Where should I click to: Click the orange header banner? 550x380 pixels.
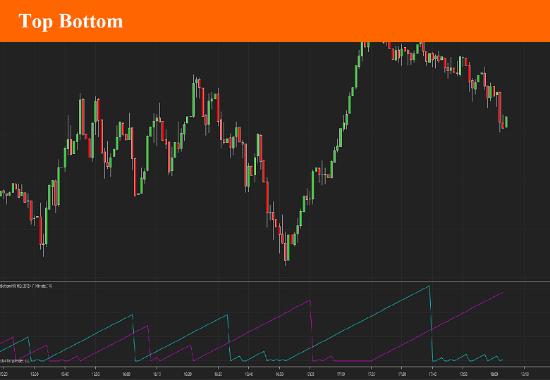(x=275, y=21)
